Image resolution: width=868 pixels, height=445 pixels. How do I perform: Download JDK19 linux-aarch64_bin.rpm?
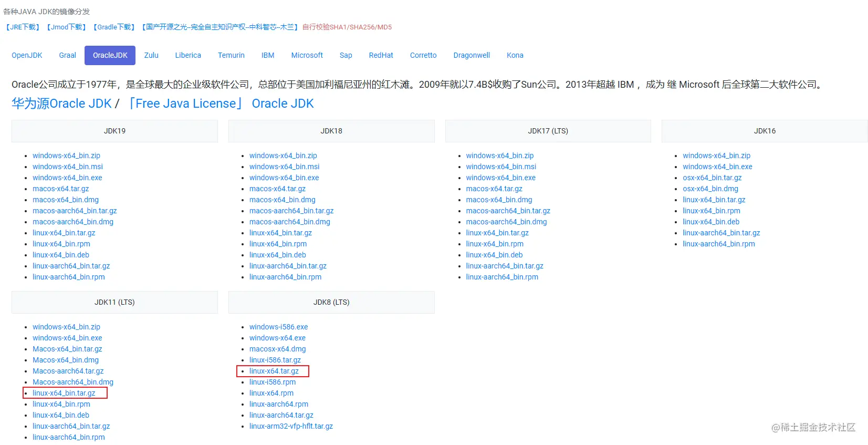(69, 277)
